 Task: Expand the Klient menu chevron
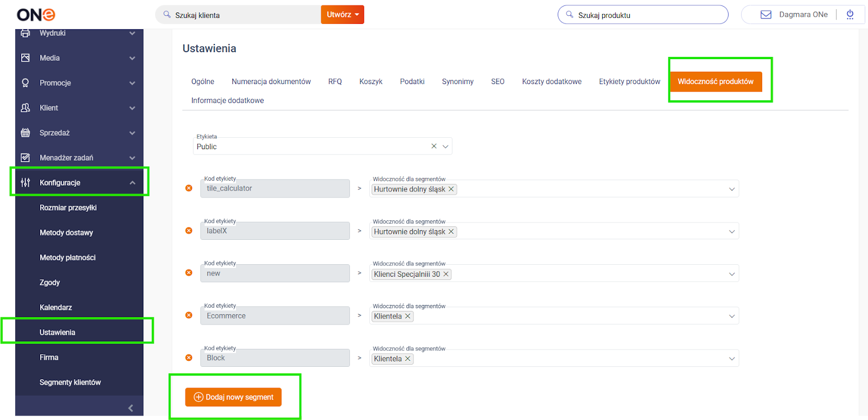(132, 108)
